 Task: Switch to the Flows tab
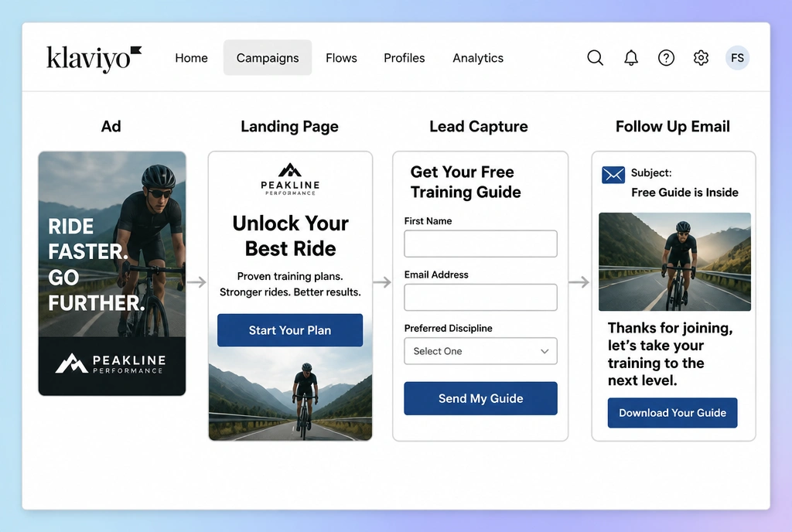click(x=341, y=58)
